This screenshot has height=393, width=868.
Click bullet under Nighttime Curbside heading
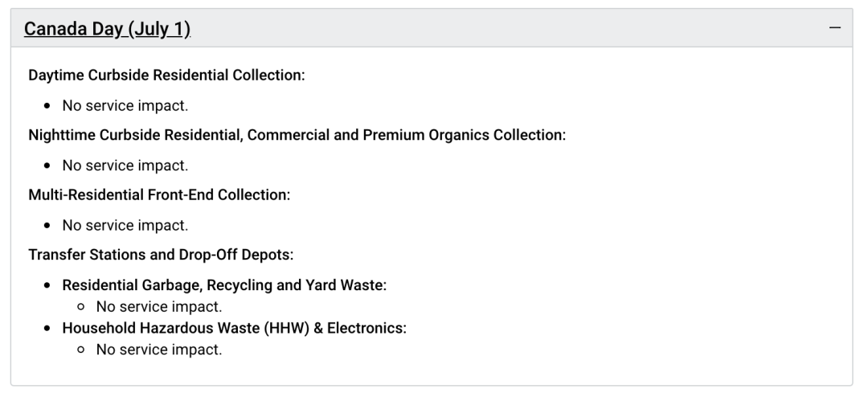[50, 166]
